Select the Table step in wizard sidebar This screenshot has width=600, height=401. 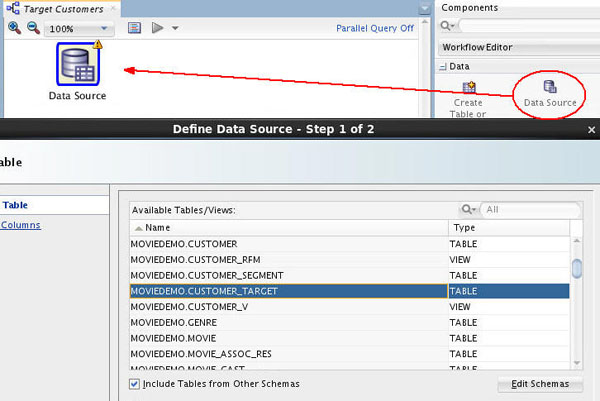[x=15, y=205]
